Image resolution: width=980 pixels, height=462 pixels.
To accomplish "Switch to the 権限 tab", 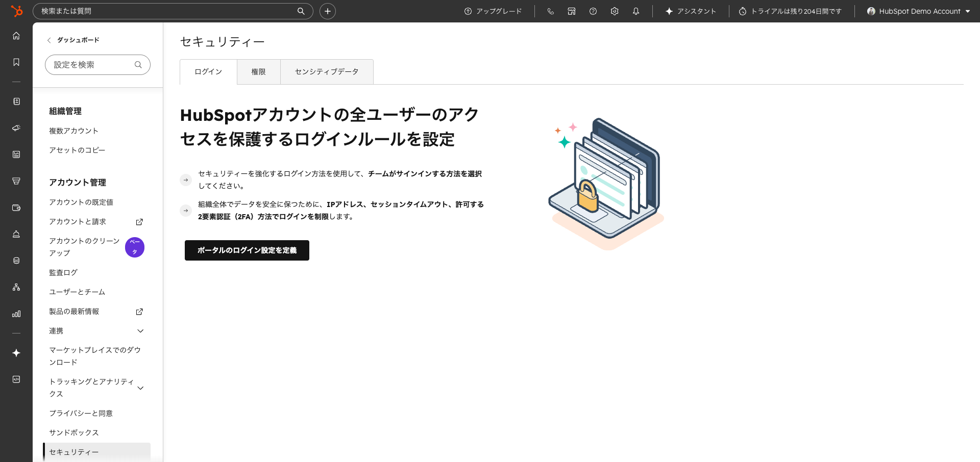I will coord(258,71).
